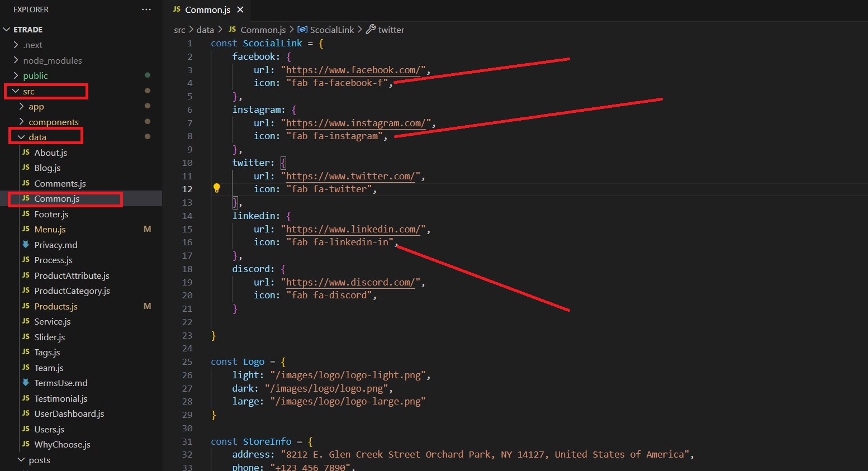Open Service.js file
This screenshot has width=868, height=471.
52,321
